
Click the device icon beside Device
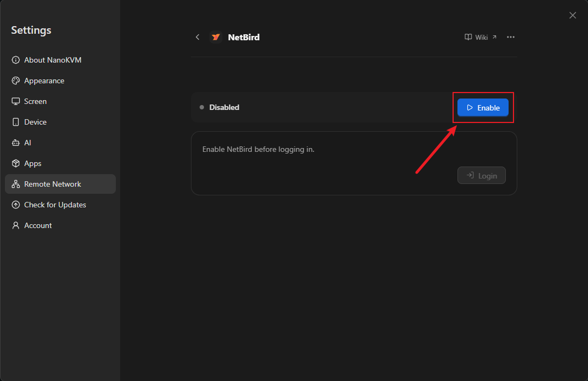(x=16, y=122)
